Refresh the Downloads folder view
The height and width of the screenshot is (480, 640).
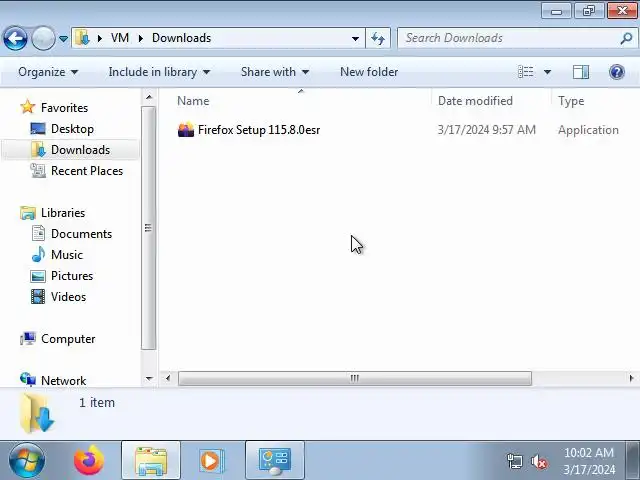378,38
